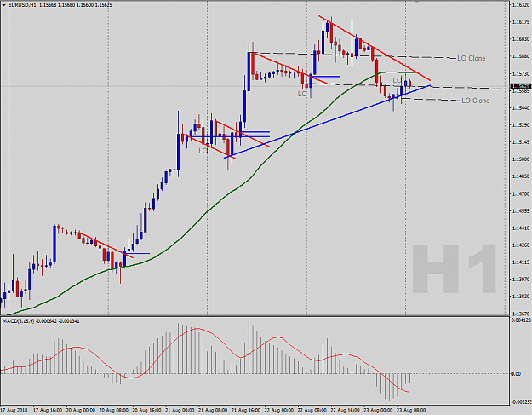
Task: Click the 22 Aug 00:00 time label
Action: click(x=279, y=410)
